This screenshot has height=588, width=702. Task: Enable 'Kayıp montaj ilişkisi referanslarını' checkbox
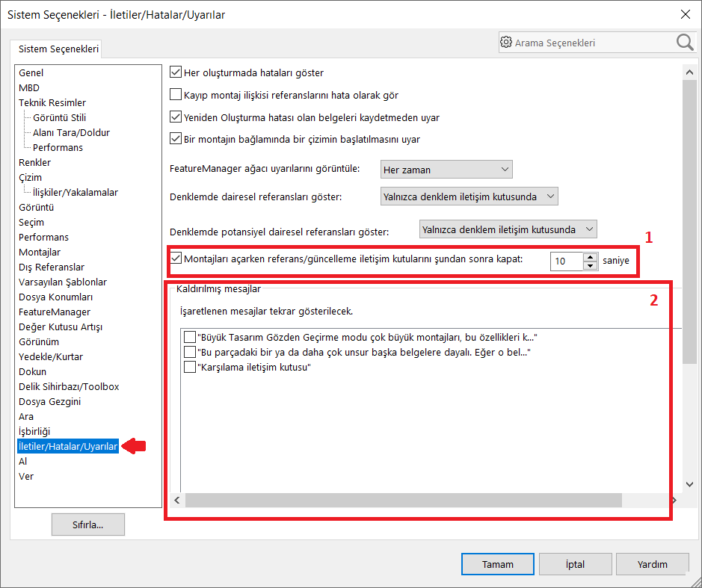tap(176, 95)
